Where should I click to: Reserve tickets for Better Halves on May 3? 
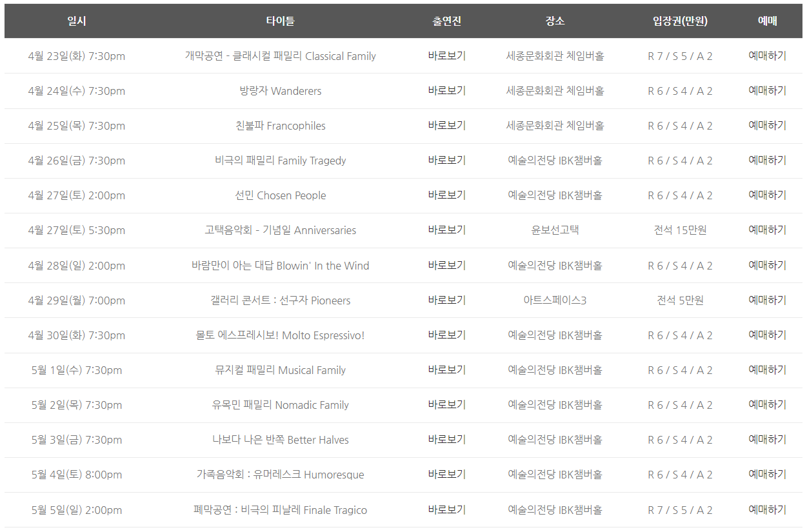768,439
